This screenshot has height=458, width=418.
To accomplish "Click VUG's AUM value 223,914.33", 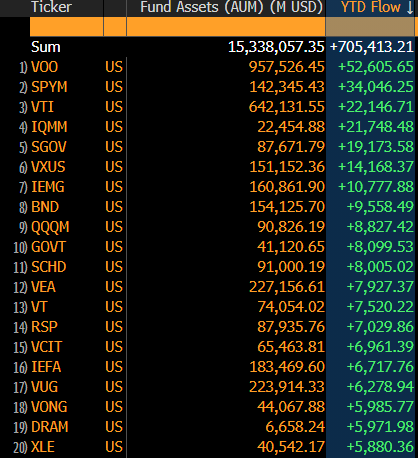I will 287,387.
